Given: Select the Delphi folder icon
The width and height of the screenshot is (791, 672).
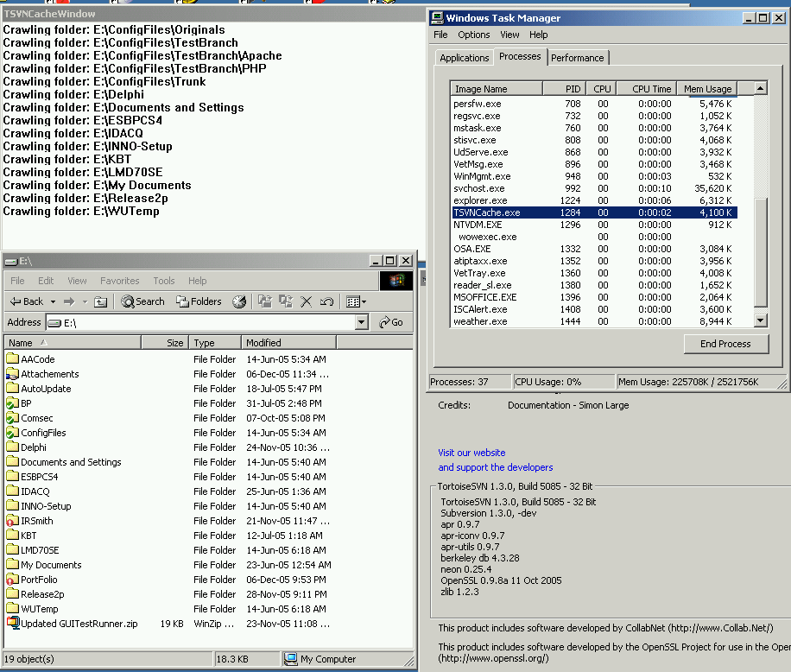Looking at the screenshot, I should click(x=13, y=447).
